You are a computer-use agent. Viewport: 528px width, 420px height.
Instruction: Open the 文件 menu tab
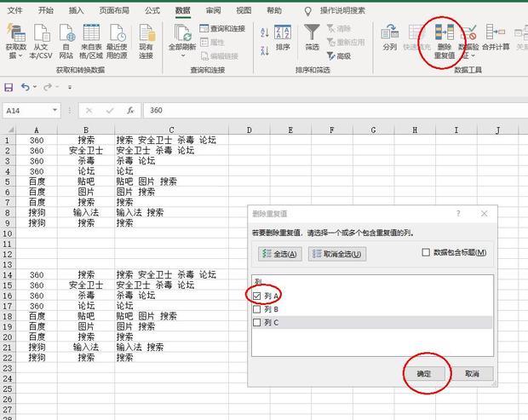point(15,10)
